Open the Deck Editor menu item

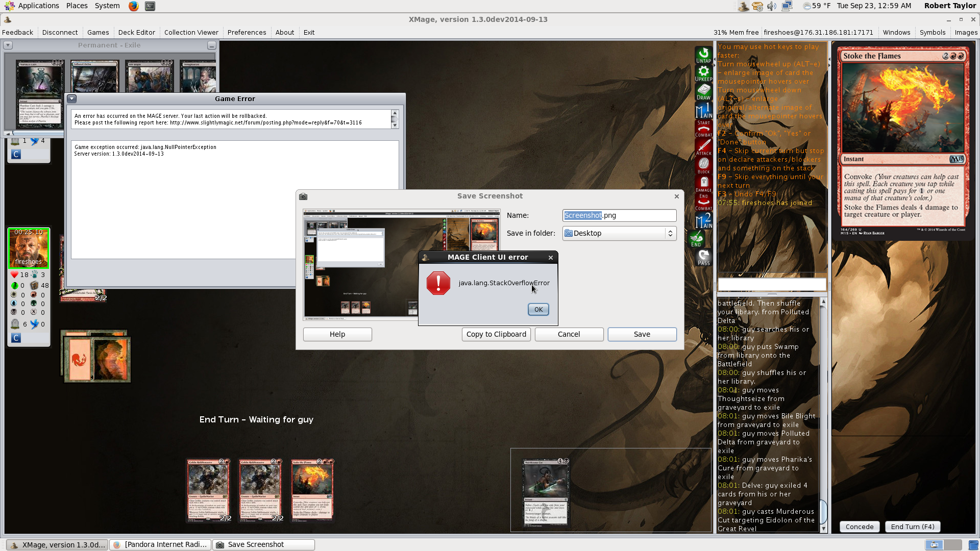(136, 32)
